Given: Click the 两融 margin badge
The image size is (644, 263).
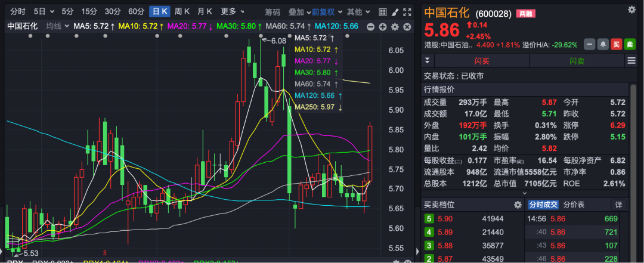Looking at the screenshot, I should tap(526, 14).
